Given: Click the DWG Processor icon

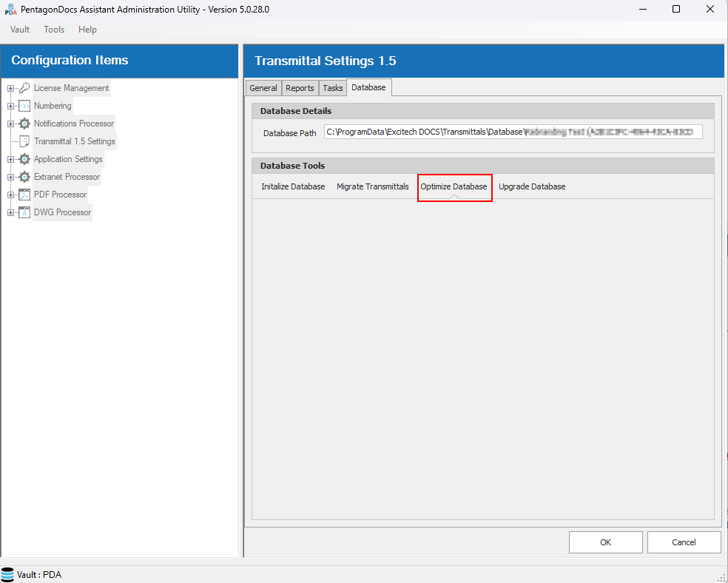Looking at the screenshot, I should click(24, 212).
